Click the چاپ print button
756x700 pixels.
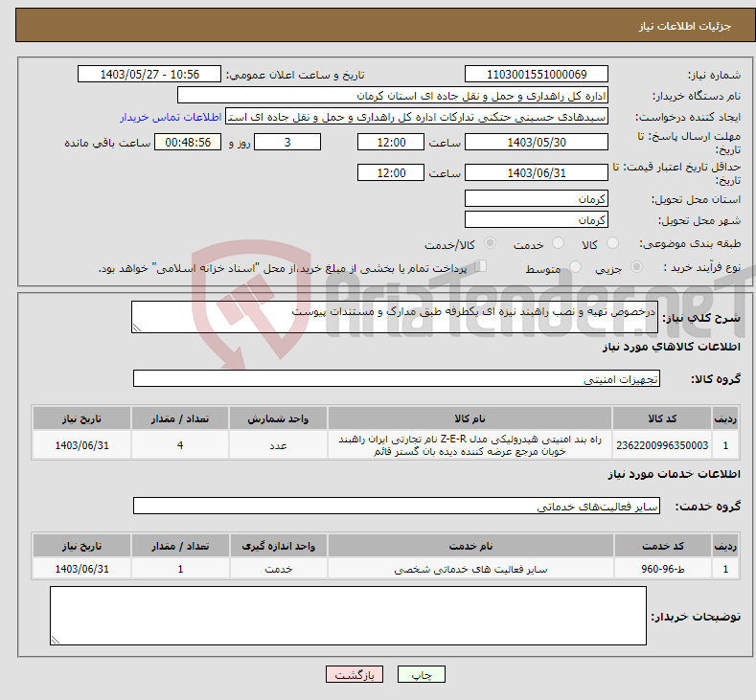coord(422,674)
